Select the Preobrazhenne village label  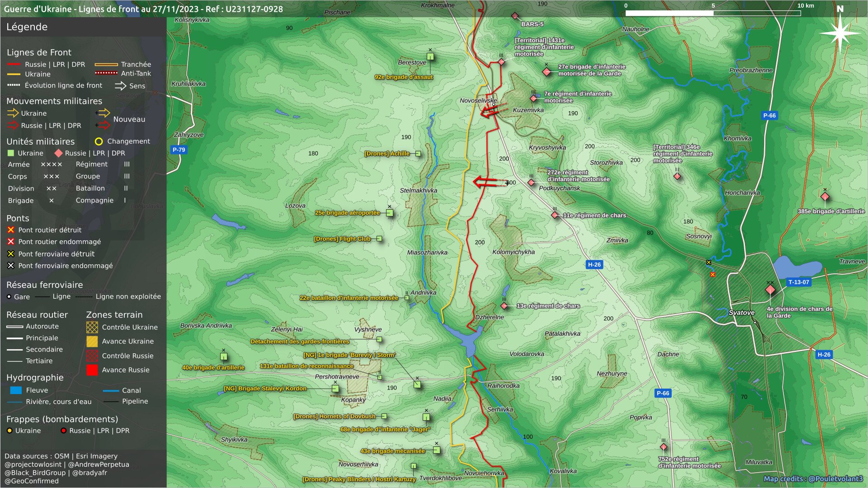[750, 70]
